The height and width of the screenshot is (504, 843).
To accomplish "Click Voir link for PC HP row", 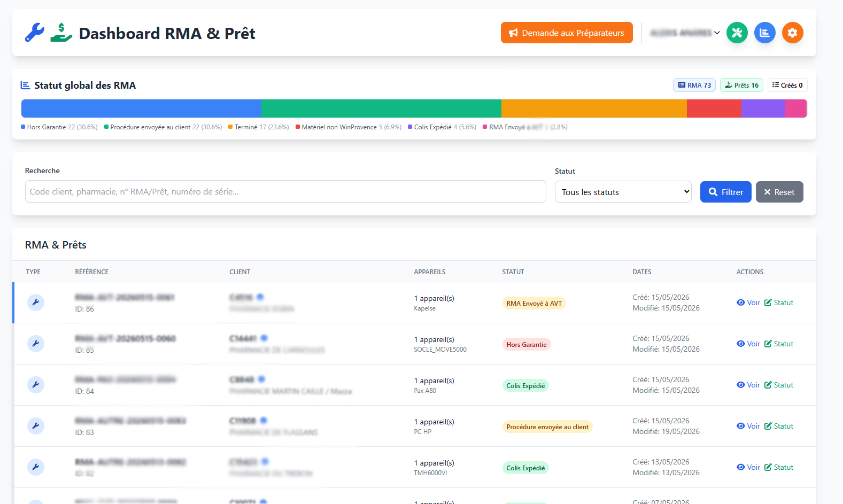I will tap(748, 426).
